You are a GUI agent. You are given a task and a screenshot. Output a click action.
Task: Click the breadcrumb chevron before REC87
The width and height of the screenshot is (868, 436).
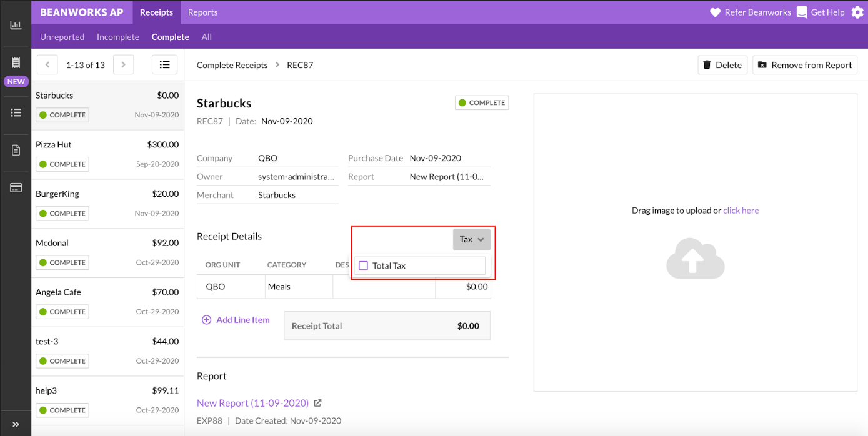tap(277, 65)
